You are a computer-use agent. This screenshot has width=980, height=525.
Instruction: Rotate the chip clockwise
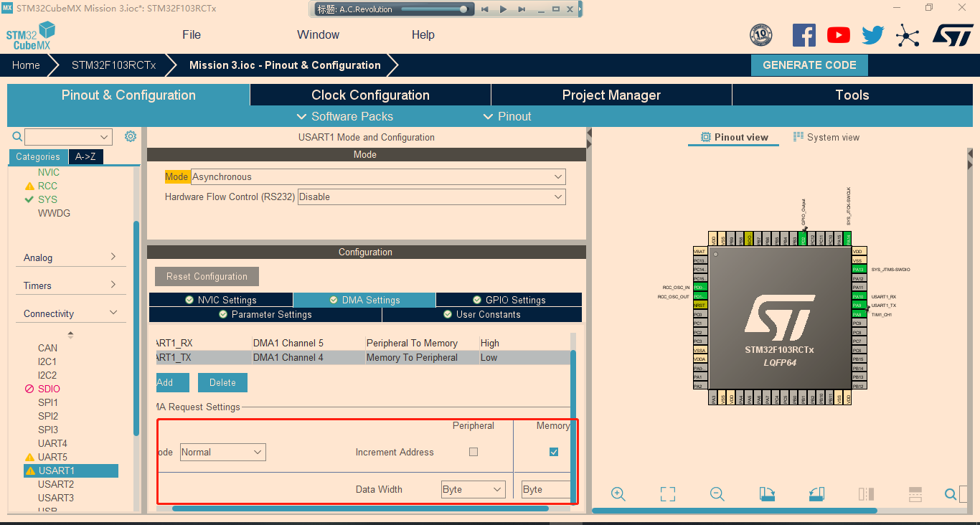pos(767,493)
